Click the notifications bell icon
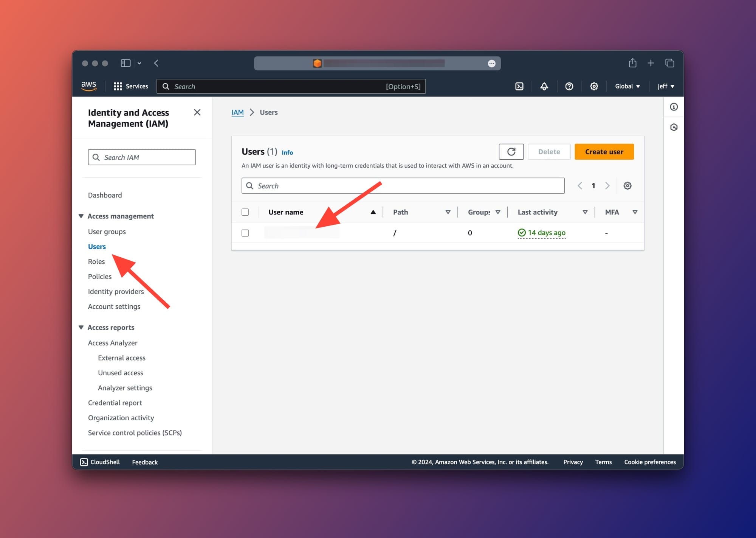The width and height of the screenshot is (756, 538). pos(544,86)
